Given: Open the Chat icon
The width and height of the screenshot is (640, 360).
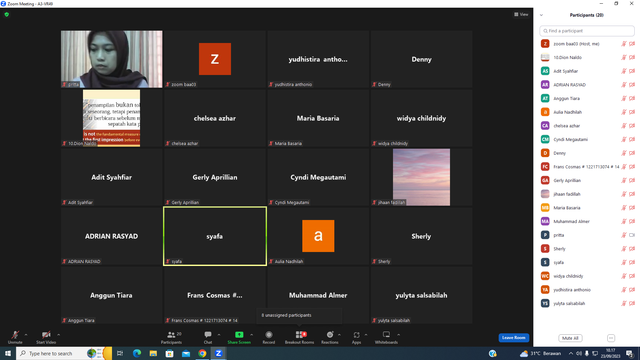Looking at the screenshot, I should [x=208, y=335].
